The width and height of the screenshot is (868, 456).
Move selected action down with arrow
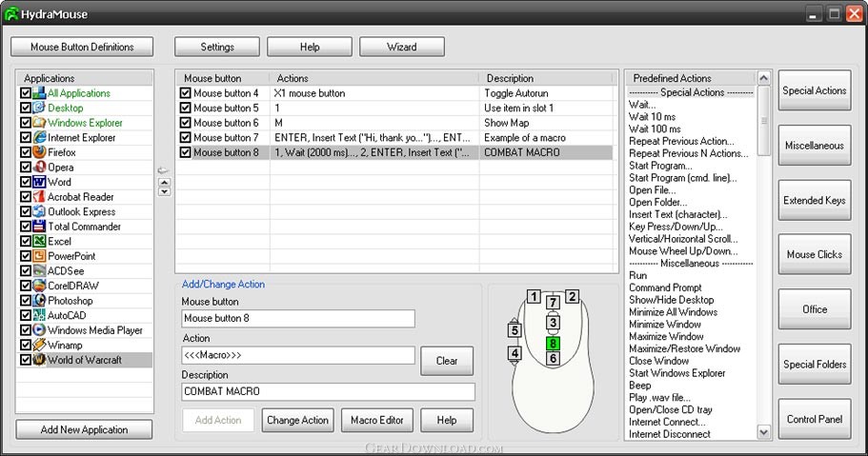point(164,191)
